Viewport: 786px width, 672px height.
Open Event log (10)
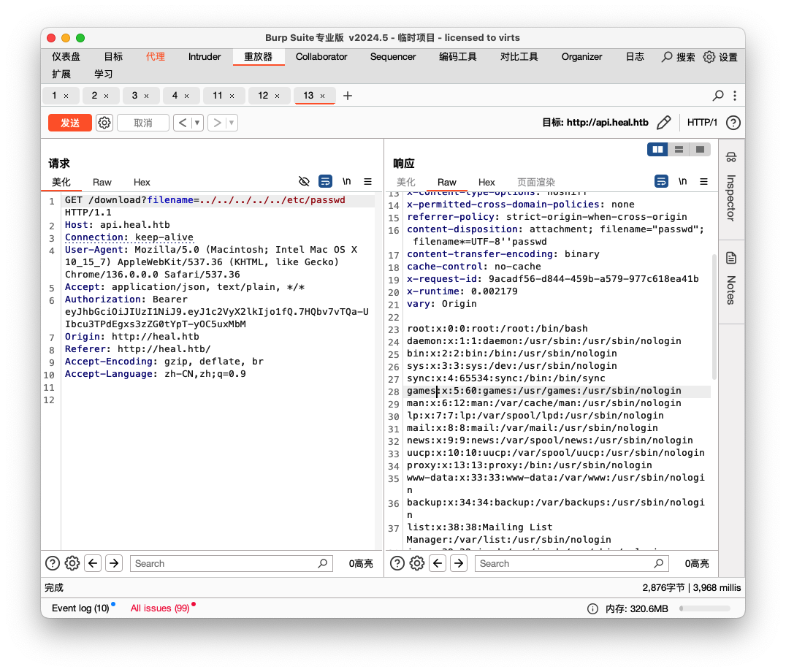(x=80, y=608)
